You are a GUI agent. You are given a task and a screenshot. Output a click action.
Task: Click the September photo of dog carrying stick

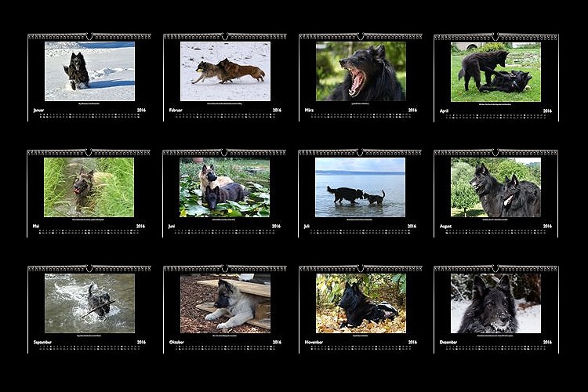coord(89,303)
